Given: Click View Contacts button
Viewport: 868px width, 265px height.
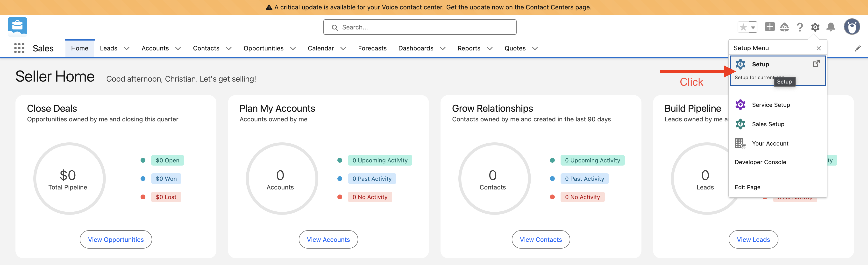Looking at the screenshot, I should [541, 239].
